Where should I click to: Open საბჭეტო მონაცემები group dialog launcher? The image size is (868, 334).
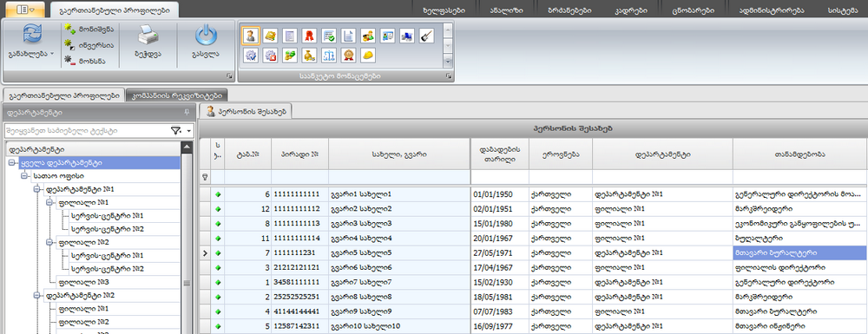(449, 76)
